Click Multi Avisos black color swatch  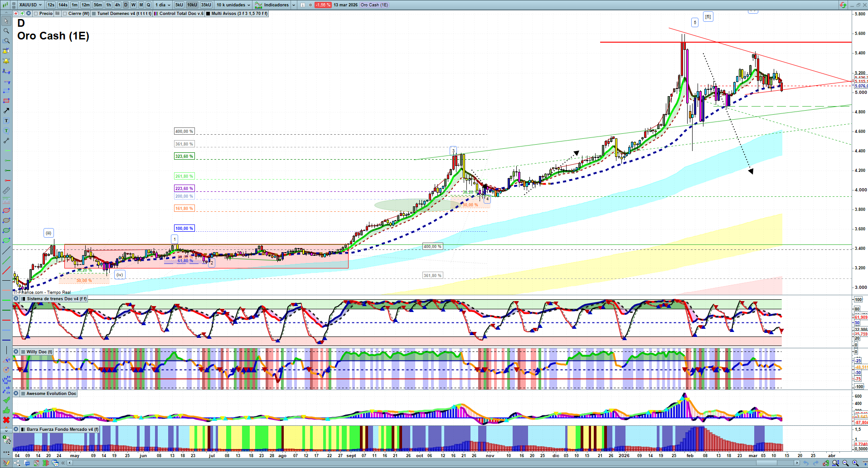pos(208,14)
